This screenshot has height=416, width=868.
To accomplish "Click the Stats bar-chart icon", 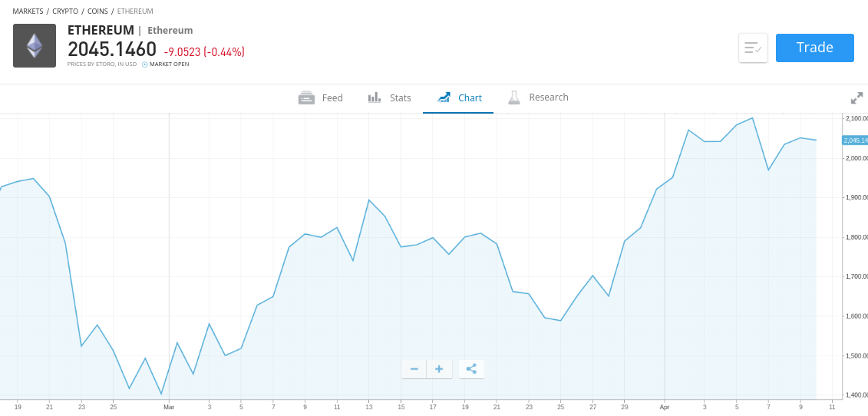I will [375, 98].
